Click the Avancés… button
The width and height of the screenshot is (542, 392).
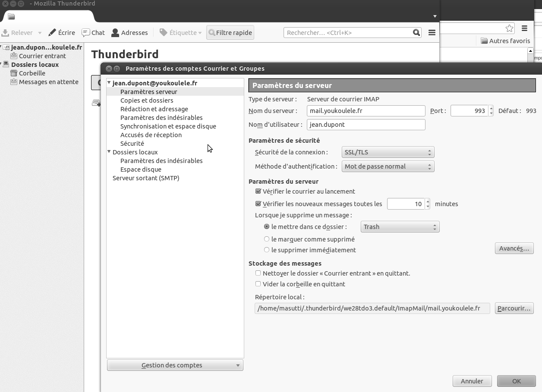click(514, 248)
